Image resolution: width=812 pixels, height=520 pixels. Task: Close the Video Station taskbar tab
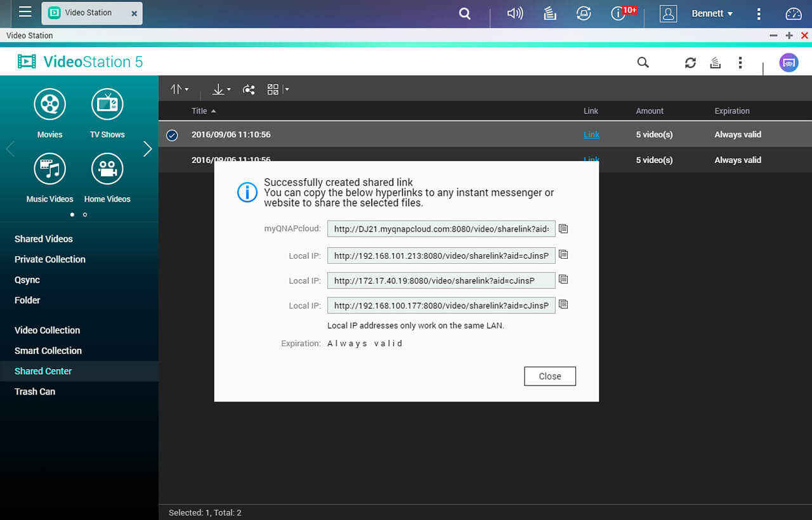click(x=134, y=13)
